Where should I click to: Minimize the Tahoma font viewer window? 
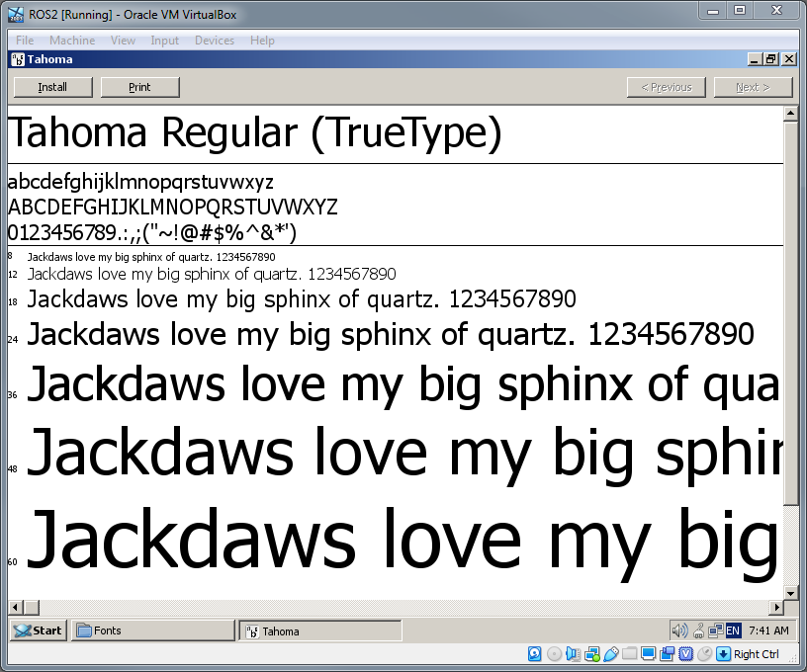(755, 59)
